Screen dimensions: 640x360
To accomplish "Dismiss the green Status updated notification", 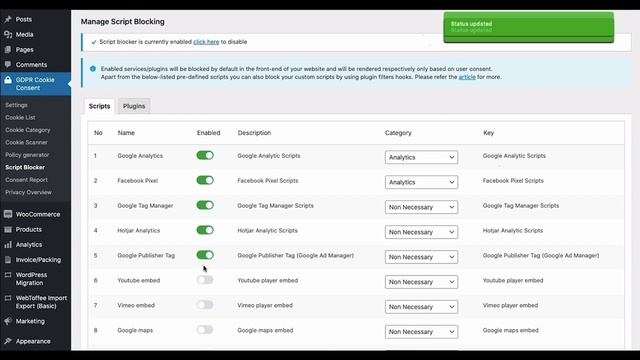I will [x=529, y=27].
